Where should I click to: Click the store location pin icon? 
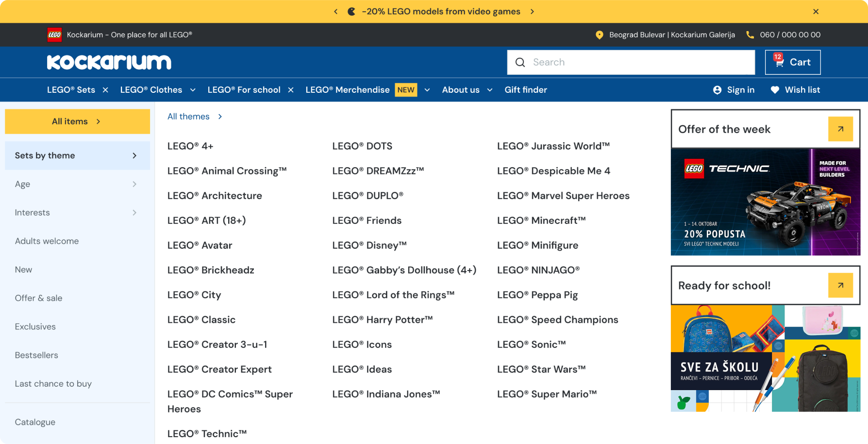[600, 35]
